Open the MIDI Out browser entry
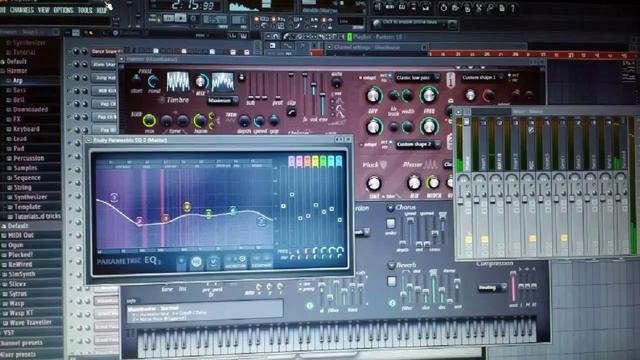The height and width of the screenshot is (360, 640). (21, 236)
